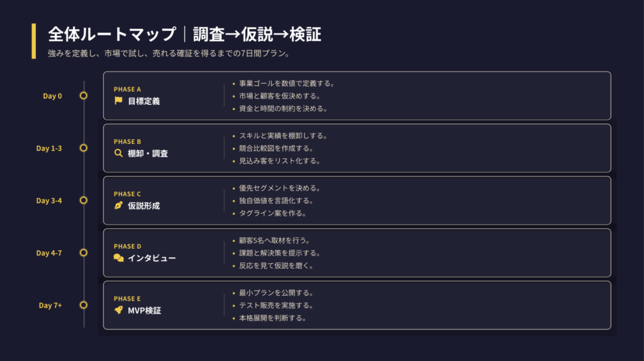Click the bullet タグライン案を作る

[x=272, y=213]
